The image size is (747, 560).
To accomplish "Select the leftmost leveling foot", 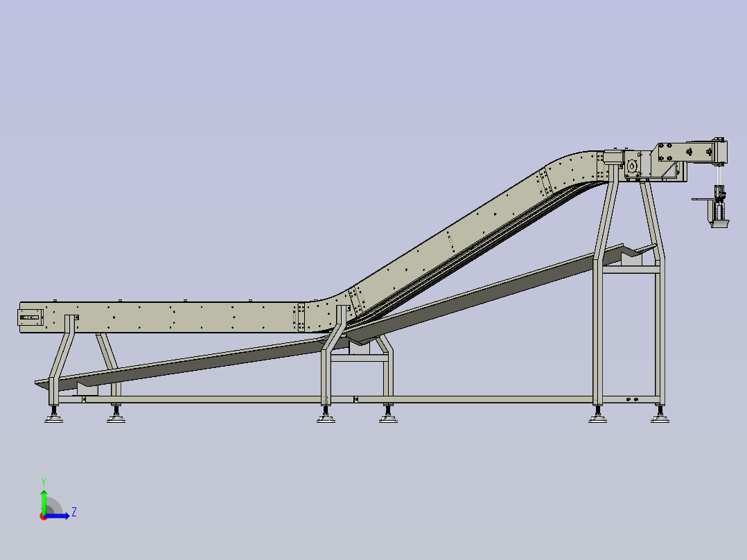I will (x=54, y=416).
